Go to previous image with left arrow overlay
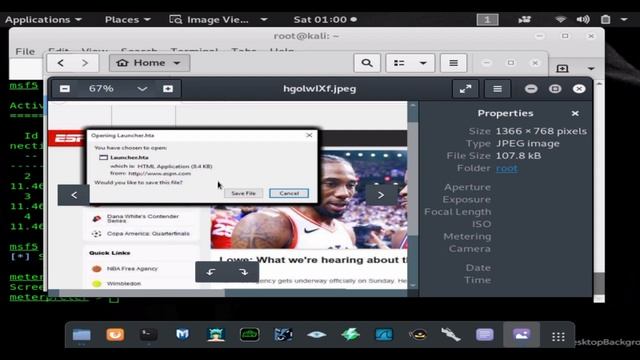The image size is (640, 360). [74, 195]
